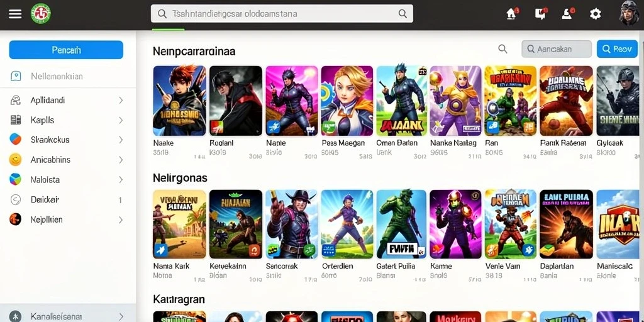Click the Nellemenkiian sidebar icon
Screen dimensions: 644x322
click(x=16, y=76)
